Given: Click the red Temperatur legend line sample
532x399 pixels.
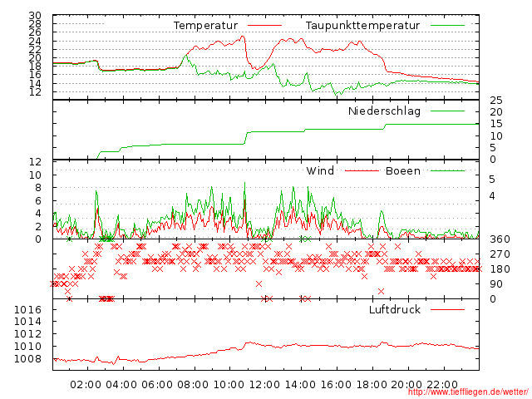Looking at the screenshot, I should click(x=264, y=26).
